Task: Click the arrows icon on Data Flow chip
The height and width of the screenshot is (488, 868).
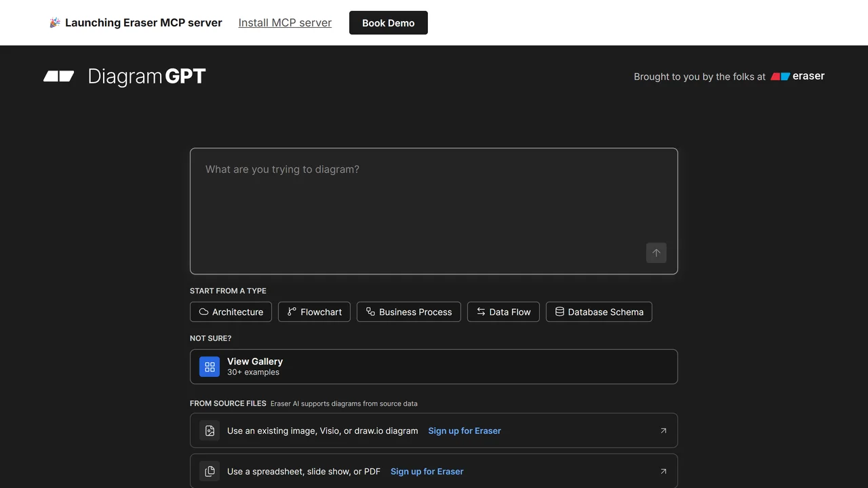Action: pos(481,312)
